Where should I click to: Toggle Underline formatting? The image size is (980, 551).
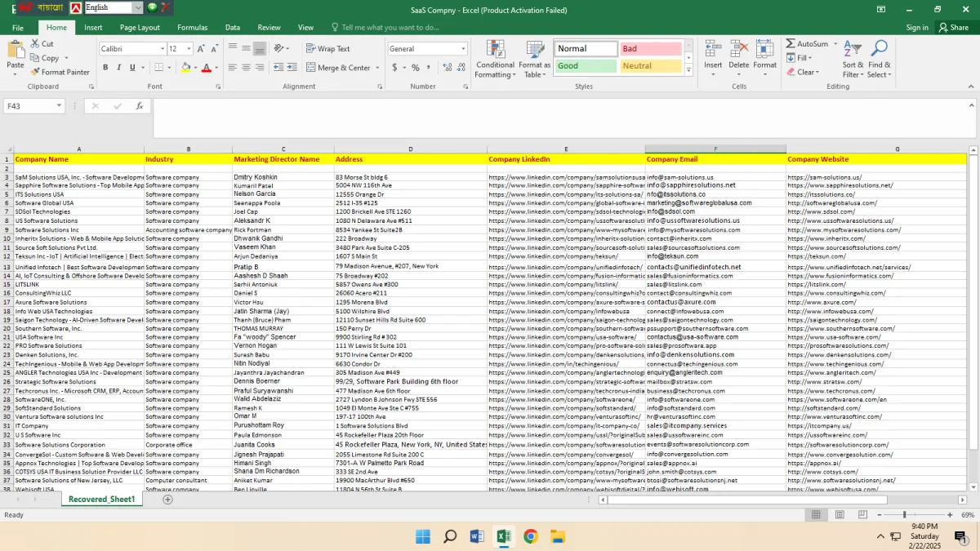131,68
